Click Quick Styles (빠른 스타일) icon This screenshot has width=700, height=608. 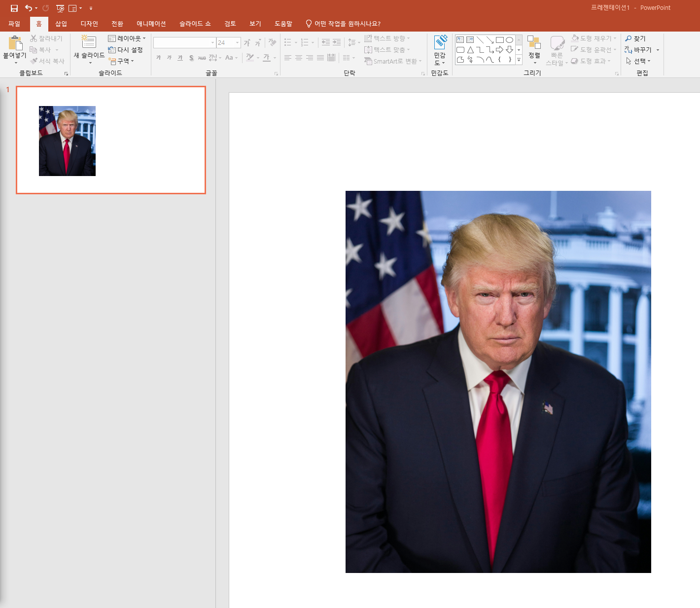[557, 43]
